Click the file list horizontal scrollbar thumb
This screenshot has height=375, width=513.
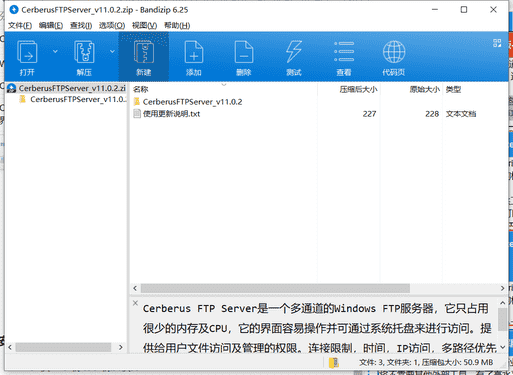275,288
